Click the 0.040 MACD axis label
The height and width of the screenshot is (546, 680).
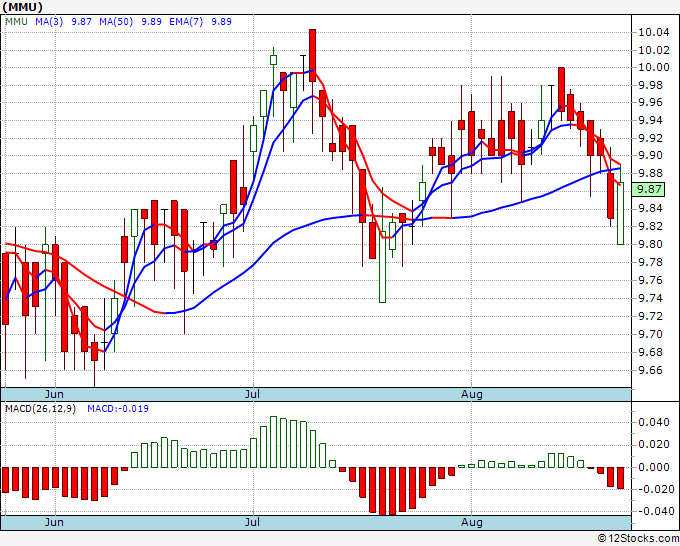point(654,422)
